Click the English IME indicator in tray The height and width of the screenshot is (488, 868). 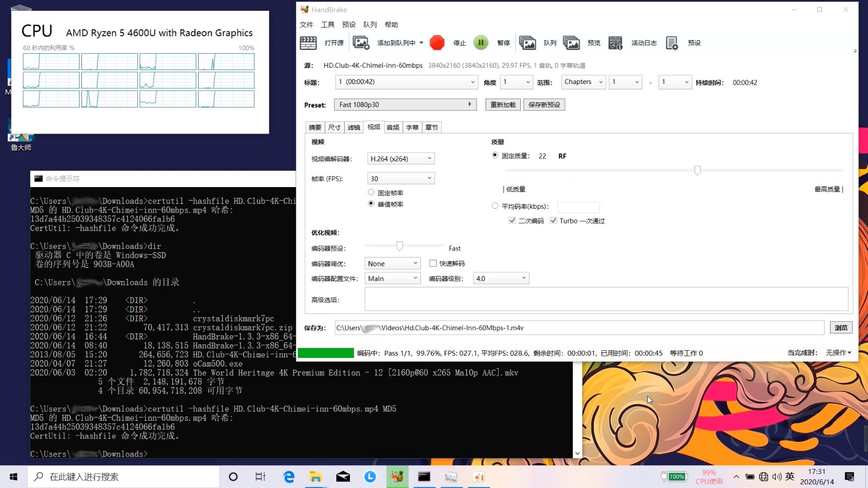(790, 477)
